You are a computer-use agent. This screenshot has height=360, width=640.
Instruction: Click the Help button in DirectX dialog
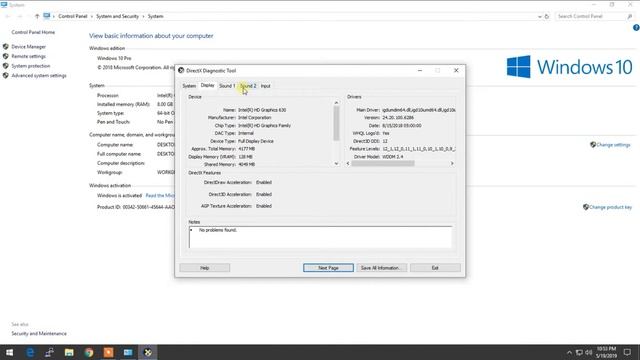point(204,268)
